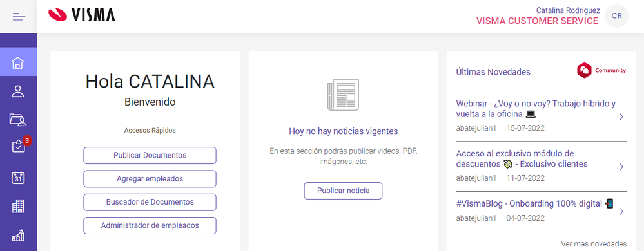
Task: Click Hoy no hay noticias vigentes text
Action: pyautogui.click(x=344, y=131)
